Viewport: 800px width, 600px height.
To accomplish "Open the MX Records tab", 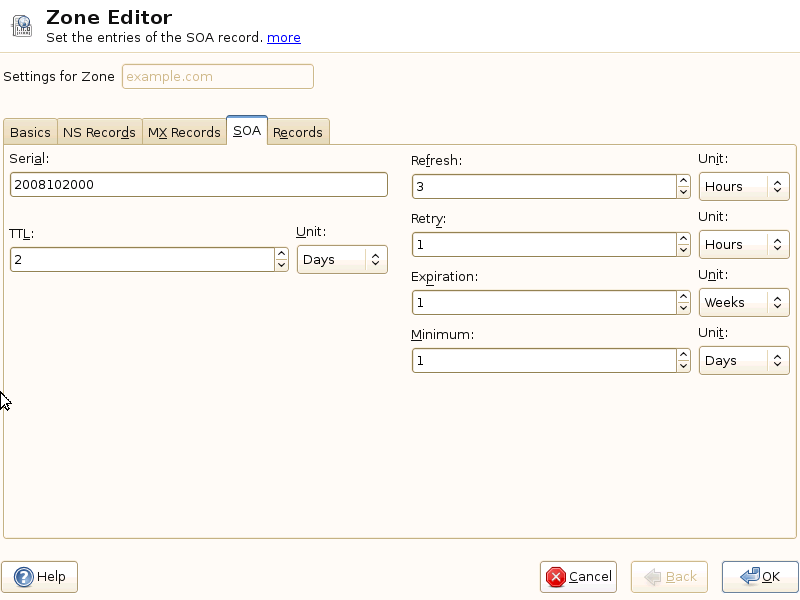I will pos(184,132).
